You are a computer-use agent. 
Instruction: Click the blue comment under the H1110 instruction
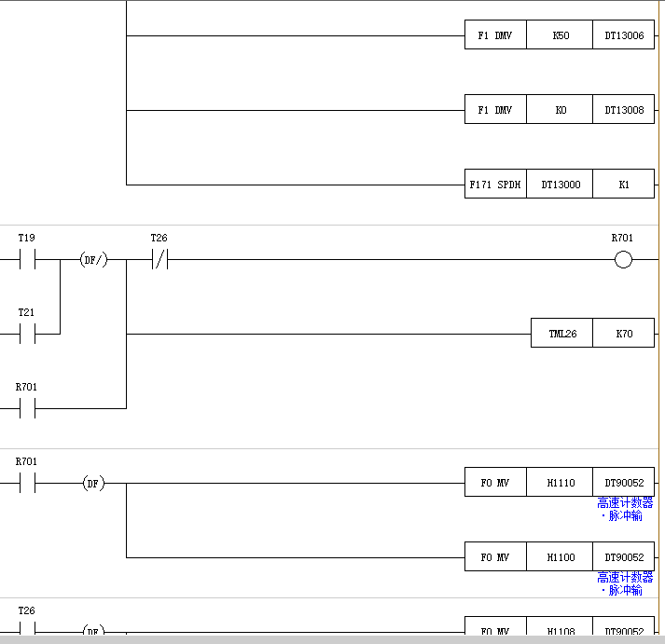(x=625, y=509)
